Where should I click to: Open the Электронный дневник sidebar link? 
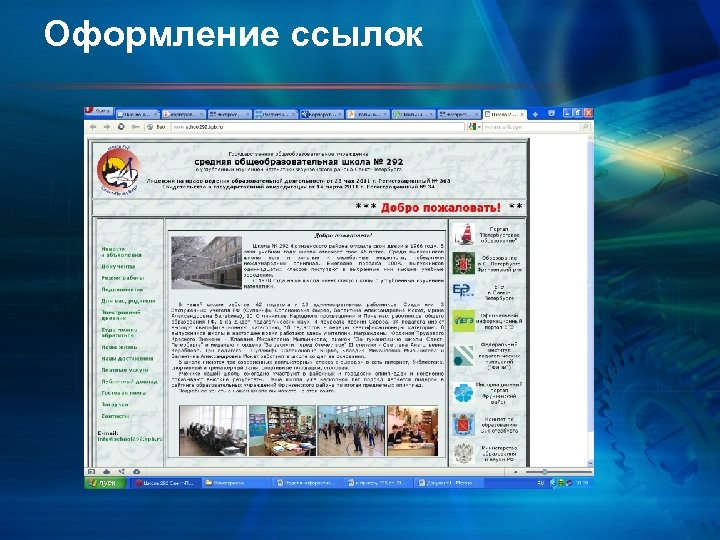click(120, 315)
